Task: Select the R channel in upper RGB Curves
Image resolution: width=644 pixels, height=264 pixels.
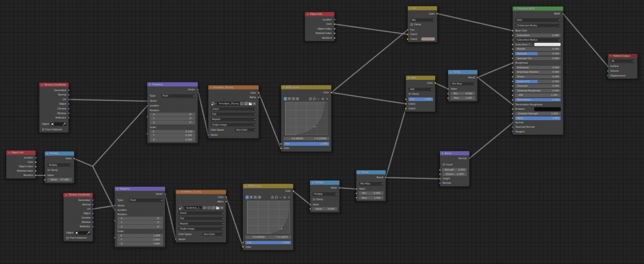Action: [x=289, y=98]
